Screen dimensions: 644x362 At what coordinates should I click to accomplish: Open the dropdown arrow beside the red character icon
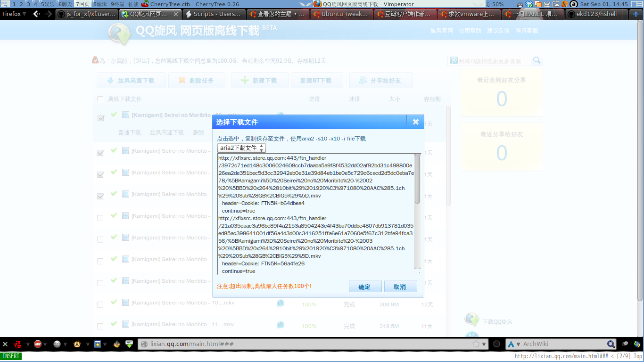tap(28, 344)
